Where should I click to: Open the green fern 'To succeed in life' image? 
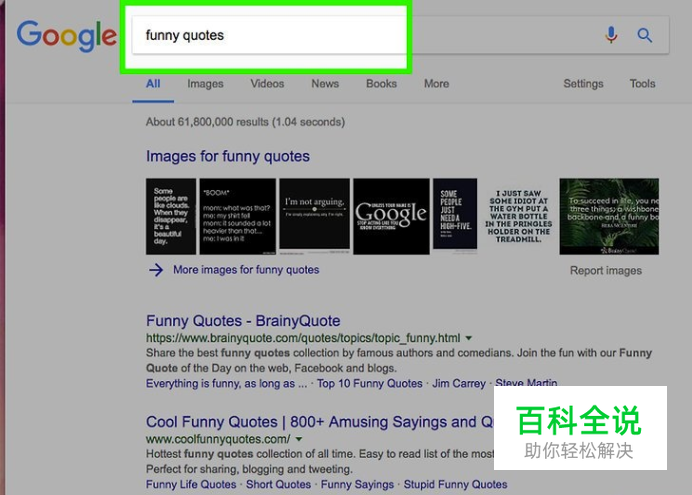click(x=609, y=216)
